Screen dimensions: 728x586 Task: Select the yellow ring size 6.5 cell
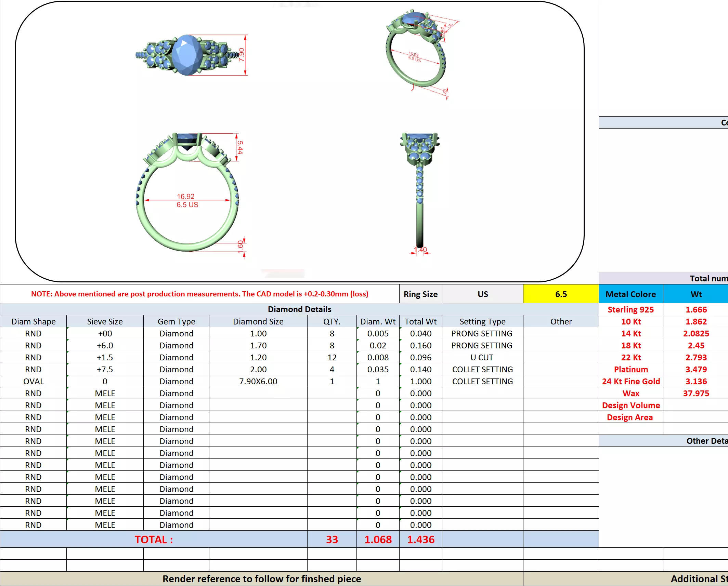point(561,294)
